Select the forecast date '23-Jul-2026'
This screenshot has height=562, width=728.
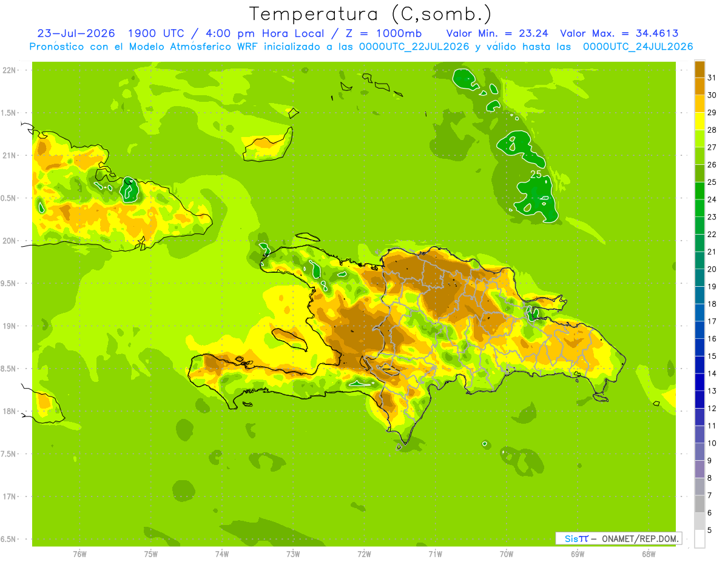coord(76,33)
